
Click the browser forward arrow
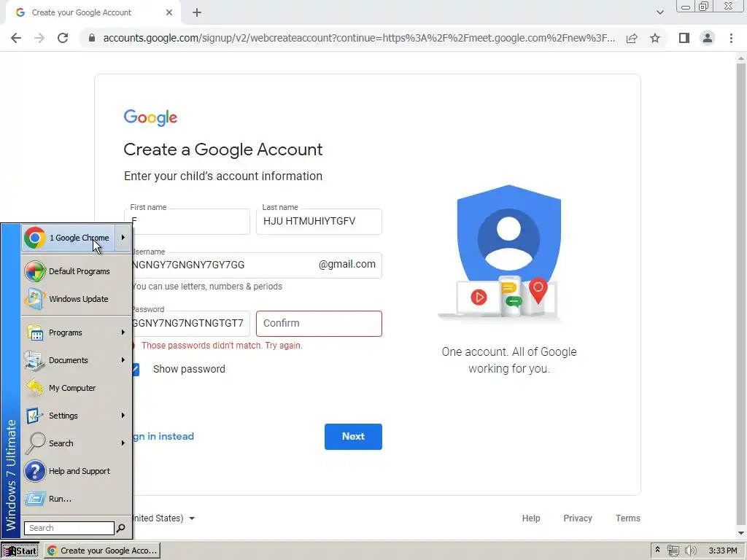(x=39, y=38)
